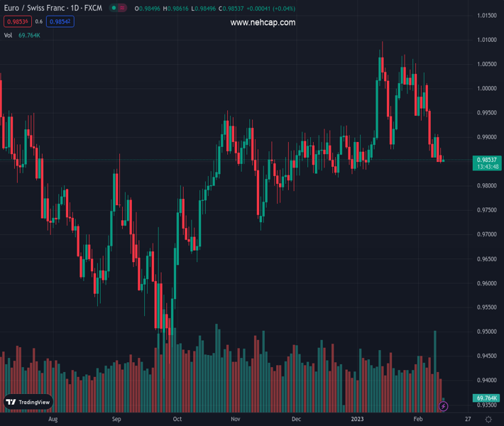Click the volume tag 69.764K on price axis
The height and width of the screenshot is (426, 504).
488,398
